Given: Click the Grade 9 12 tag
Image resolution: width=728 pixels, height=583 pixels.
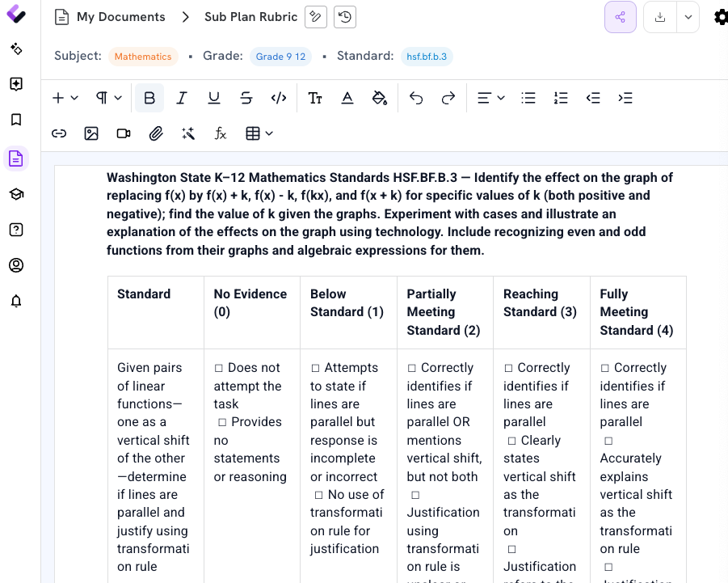Looking at the screenshot, I should 280,57.
